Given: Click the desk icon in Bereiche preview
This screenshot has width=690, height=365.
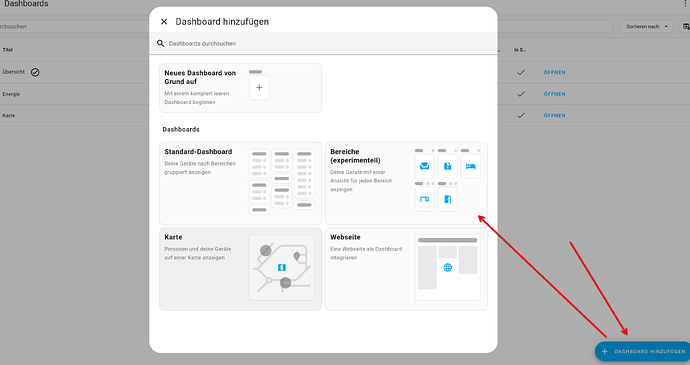Looking at the screenshot, I should point(425,199).
